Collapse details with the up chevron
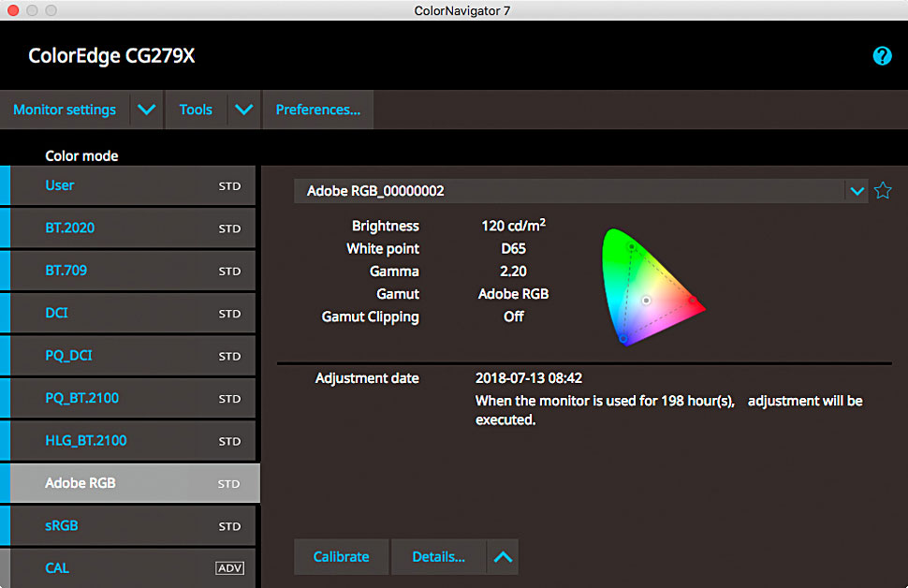This screenshot has width=908, height=588. (x=503, y=557)
